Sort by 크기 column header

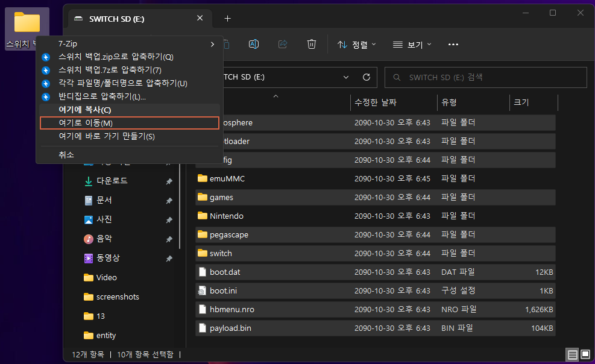[534, 102]
